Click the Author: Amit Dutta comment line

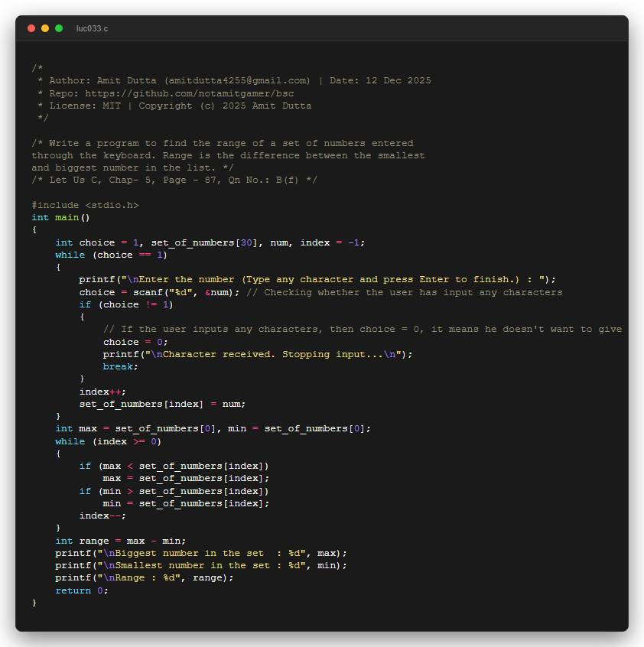pos(234,80)
